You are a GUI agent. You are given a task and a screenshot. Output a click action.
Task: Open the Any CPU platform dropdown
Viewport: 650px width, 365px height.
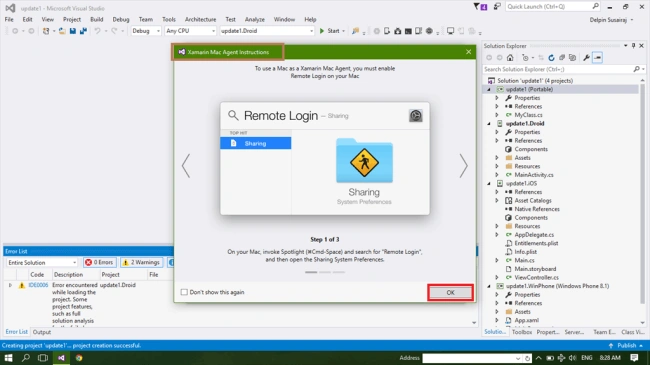click(x=190, y=31)
